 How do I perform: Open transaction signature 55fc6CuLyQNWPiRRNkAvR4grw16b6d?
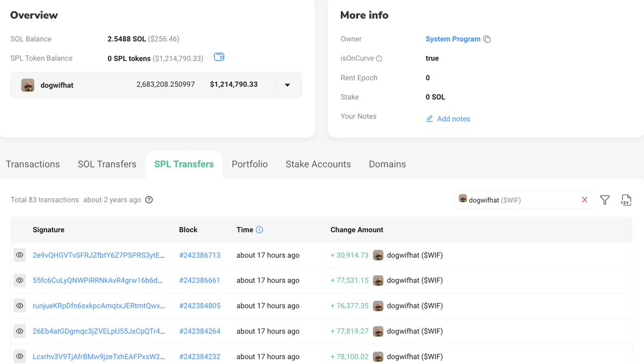(99, 280)
